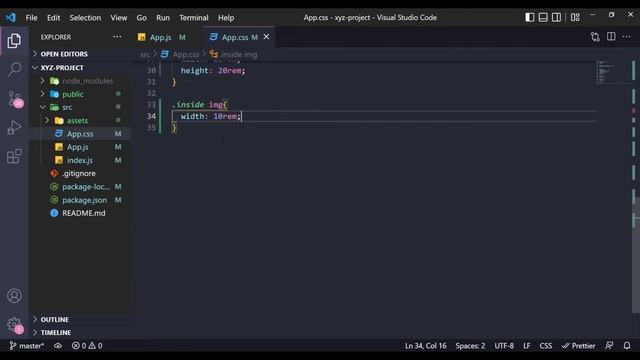The image size is (640, 360).
Task: Click the feedback icon in status bar
Action: [x=609, y=346]
